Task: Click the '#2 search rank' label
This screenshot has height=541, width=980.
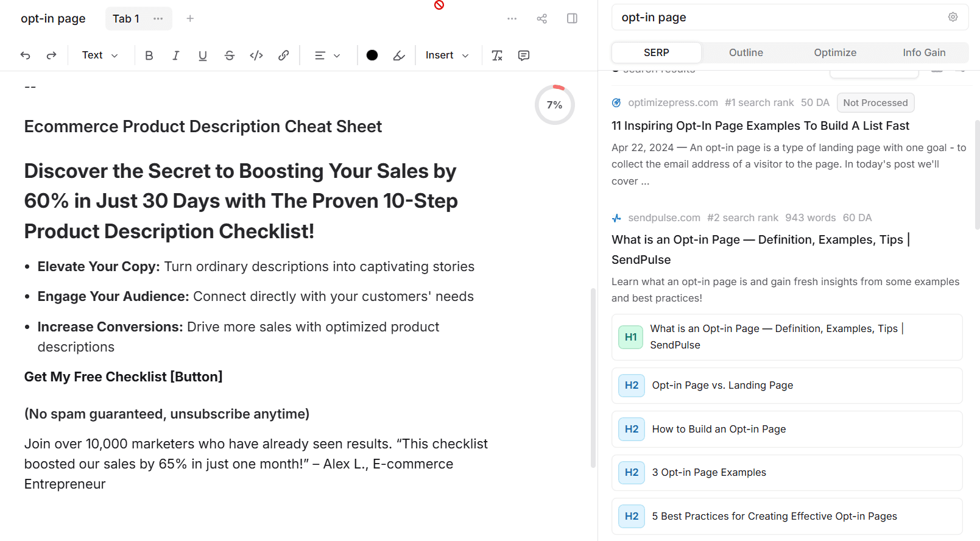Action: click(742, 218)
